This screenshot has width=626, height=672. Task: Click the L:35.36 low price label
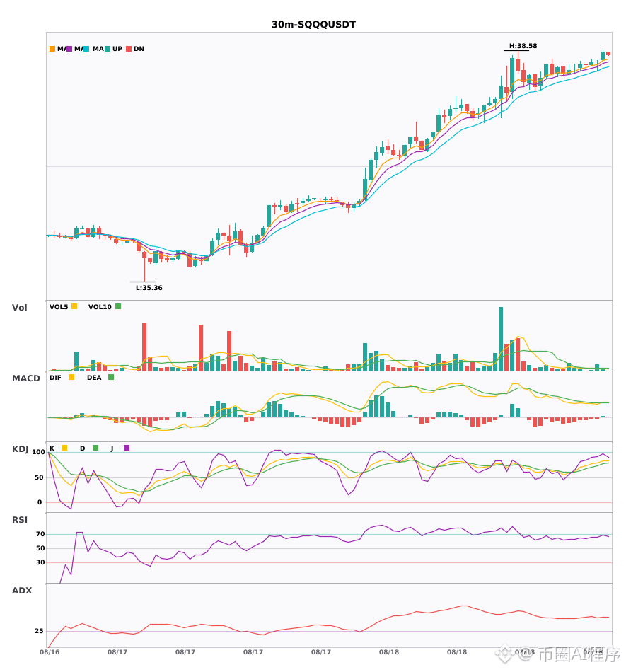click(149, 288)
